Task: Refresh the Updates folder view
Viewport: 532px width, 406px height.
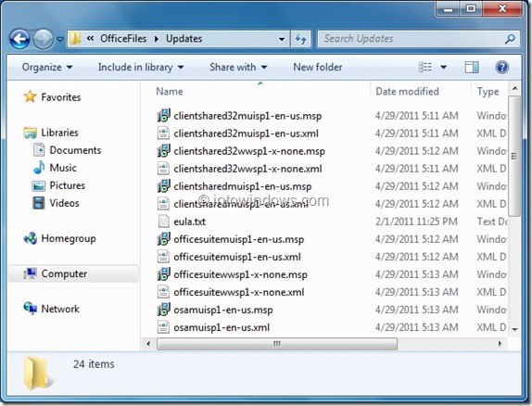Action: (300, 39)
